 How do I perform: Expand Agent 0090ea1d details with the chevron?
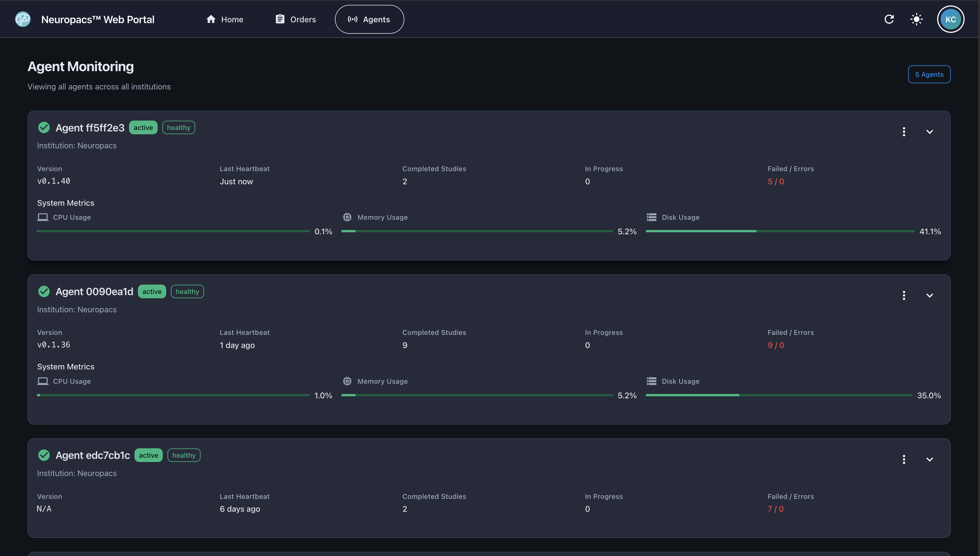(930, 295)
